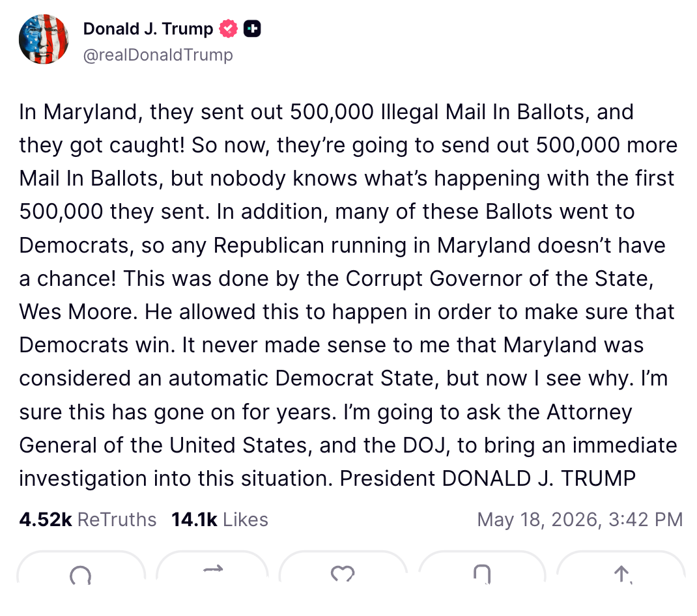Click the 'Corrupt Governor of the State' text
697x616 pixels.
500,279
